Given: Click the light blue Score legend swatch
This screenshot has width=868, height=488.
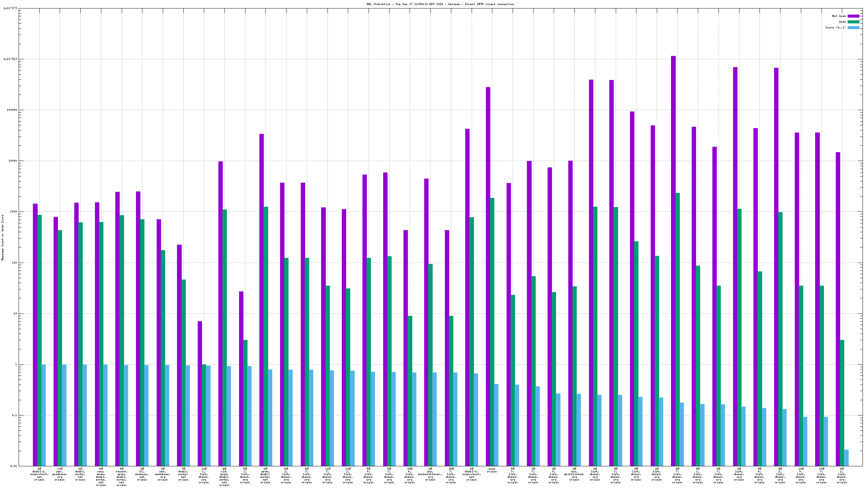Looking at the screenshot, I should tap(853, 27).
